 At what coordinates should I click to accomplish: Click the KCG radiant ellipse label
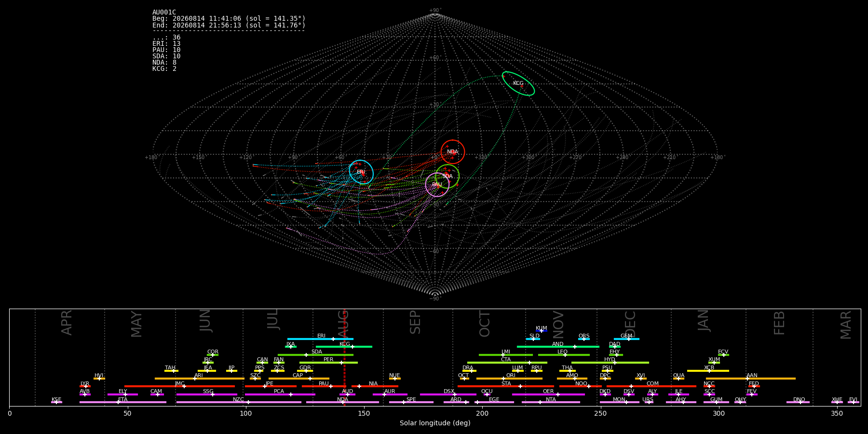point(518,83)
